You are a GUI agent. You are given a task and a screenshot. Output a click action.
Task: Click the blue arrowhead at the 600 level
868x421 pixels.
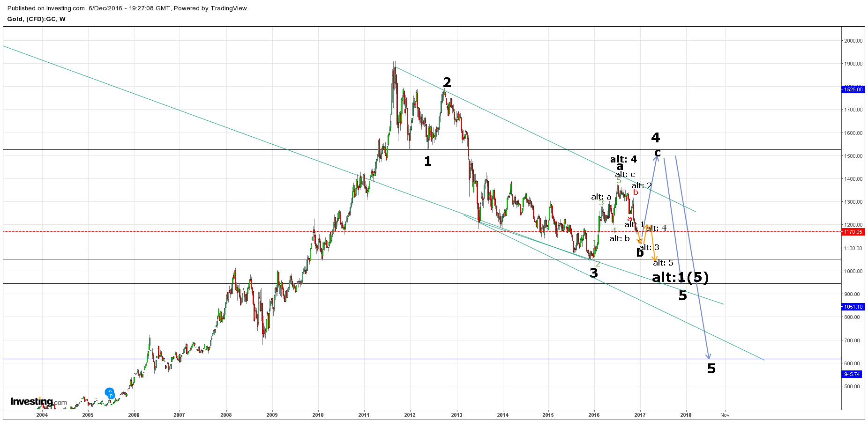[709, 357]
